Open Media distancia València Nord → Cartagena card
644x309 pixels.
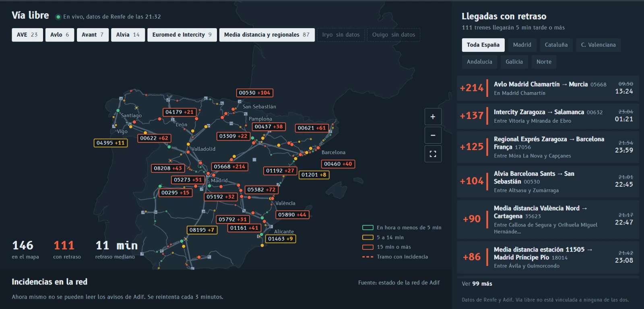[548, 219]
